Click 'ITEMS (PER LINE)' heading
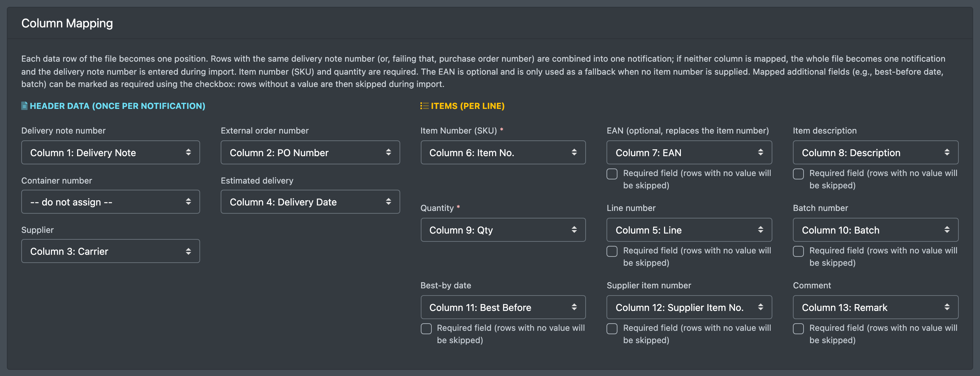 coord(467,106)
